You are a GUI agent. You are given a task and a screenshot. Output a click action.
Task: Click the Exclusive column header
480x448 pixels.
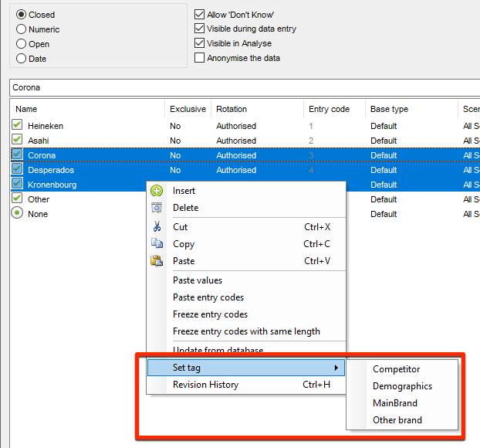(x=188, y=109)
